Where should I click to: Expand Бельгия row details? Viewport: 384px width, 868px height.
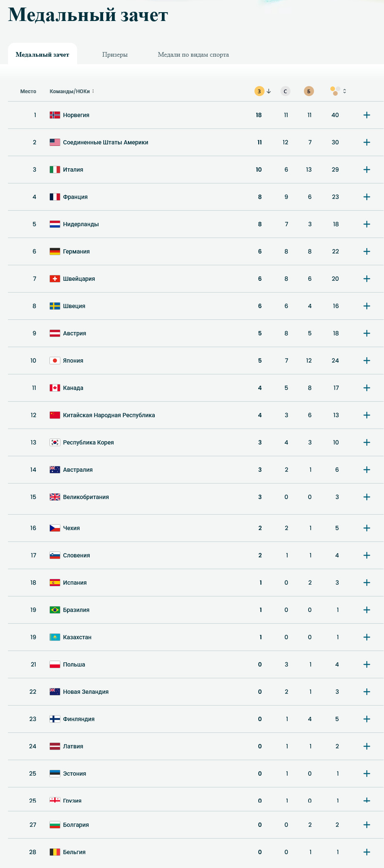[x=366, y=852]
